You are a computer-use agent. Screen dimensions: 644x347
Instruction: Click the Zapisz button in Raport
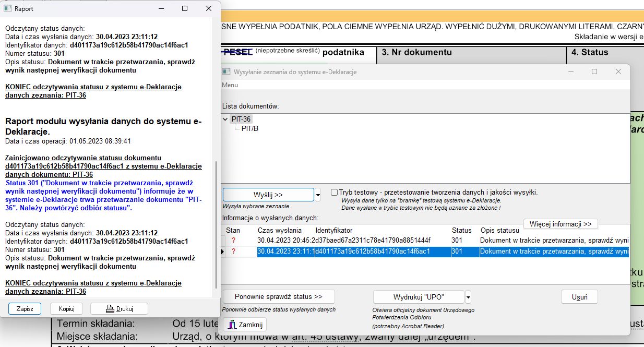coord(25,308)
